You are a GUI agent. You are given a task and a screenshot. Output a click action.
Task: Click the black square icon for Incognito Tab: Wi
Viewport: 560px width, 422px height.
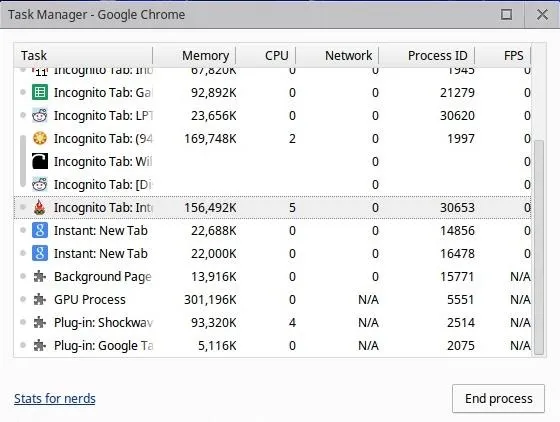40,161
